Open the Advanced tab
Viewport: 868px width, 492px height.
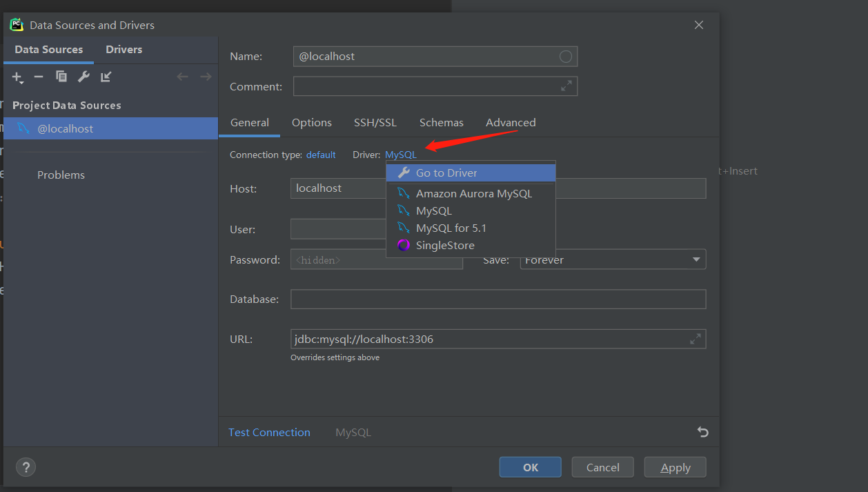click(x=511, y=123)
